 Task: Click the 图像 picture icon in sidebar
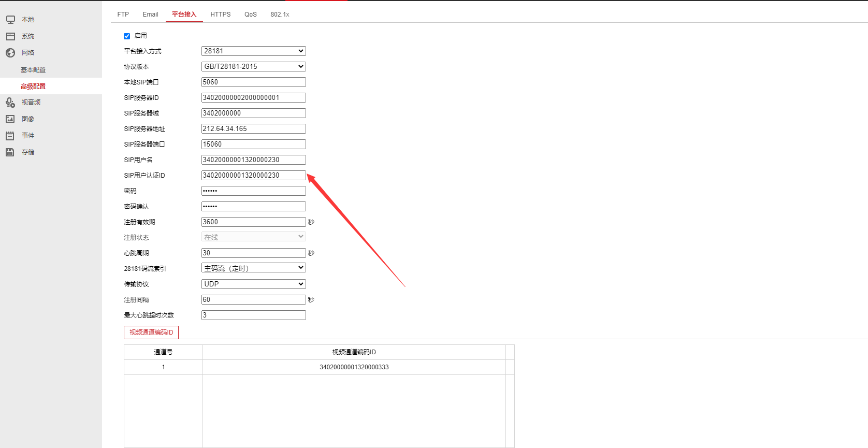pos(10,119)
